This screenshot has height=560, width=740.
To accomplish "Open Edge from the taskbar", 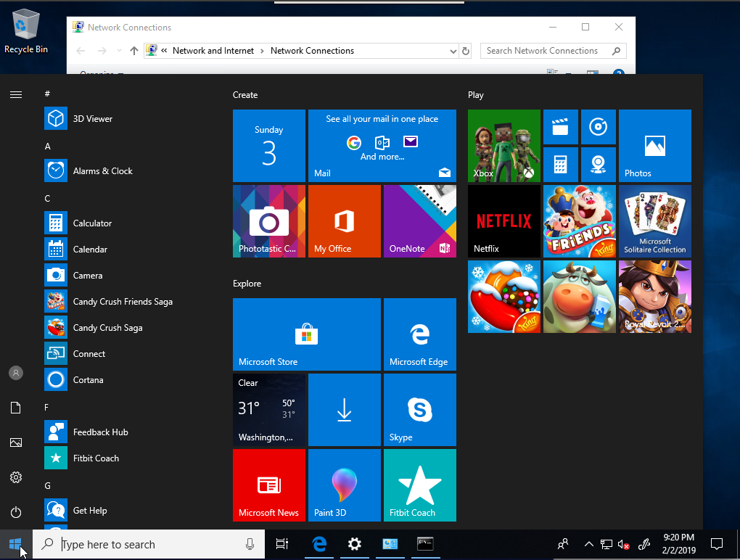I will [319, 544].
